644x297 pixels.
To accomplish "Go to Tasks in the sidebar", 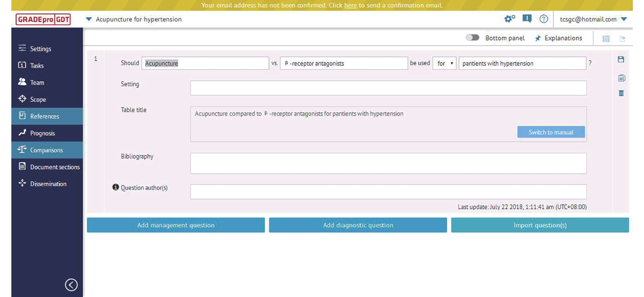I will [47, 65].
